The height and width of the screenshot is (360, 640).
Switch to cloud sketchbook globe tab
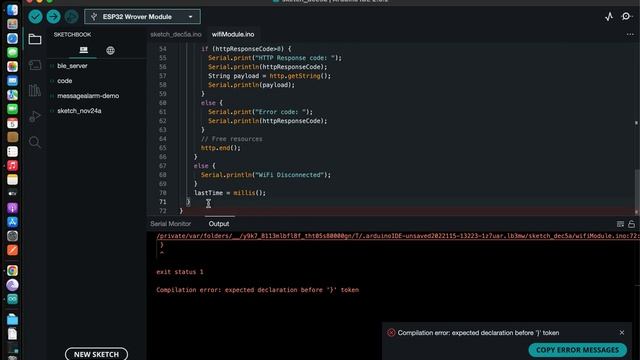click(110, 51)
